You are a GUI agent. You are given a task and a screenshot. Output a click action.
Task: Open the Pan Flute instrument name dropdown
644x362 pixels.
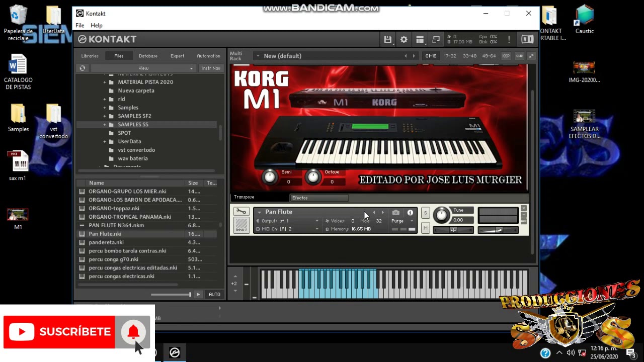click(259, 212)
